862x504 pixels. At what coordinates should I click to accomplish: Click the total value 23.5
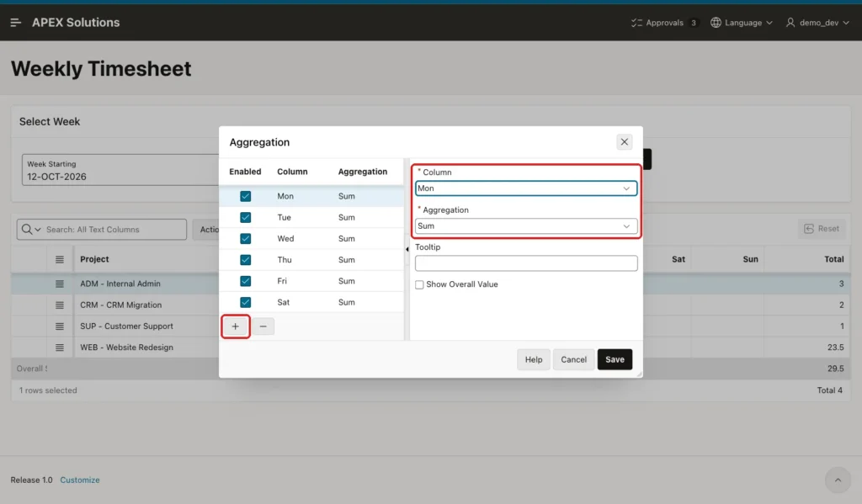pyautogui.click(x=835, y=347)
